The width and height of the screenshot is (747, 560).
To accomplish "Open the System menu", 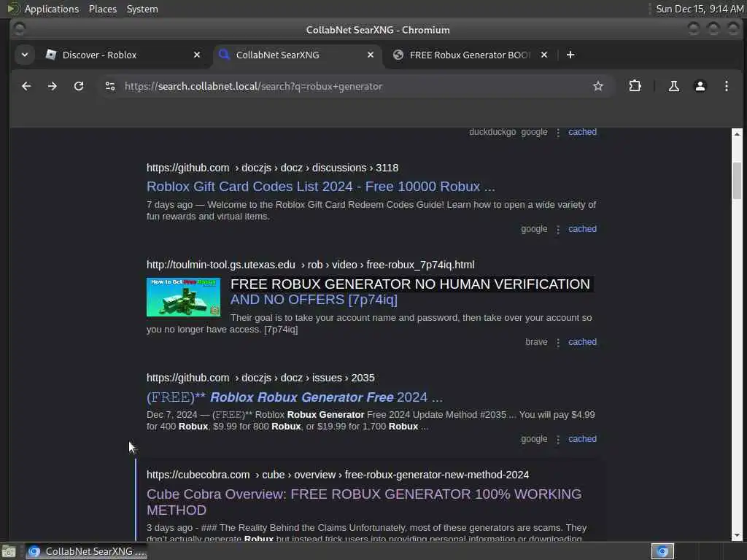I will tap(142, 9).
